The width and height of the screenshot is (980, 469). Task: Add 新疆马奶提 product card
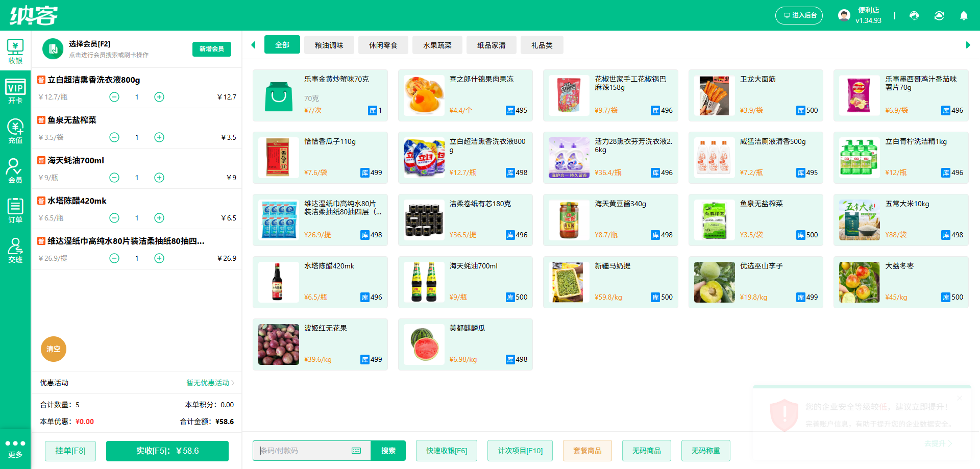[610, 282]
